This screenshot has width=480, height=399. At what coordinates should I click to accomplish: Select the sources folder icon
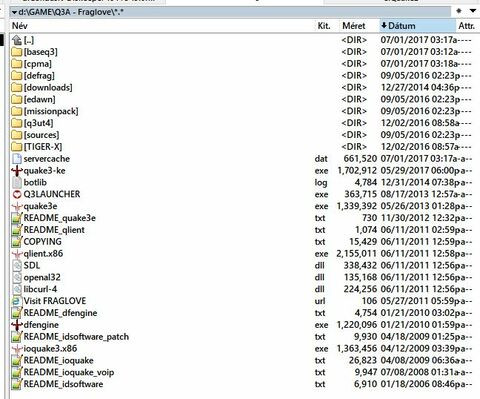pyautogui.click(x=17, y=135)
